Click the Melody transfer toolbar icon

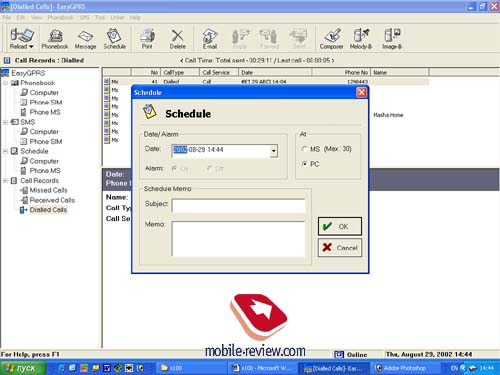point(361,39)
